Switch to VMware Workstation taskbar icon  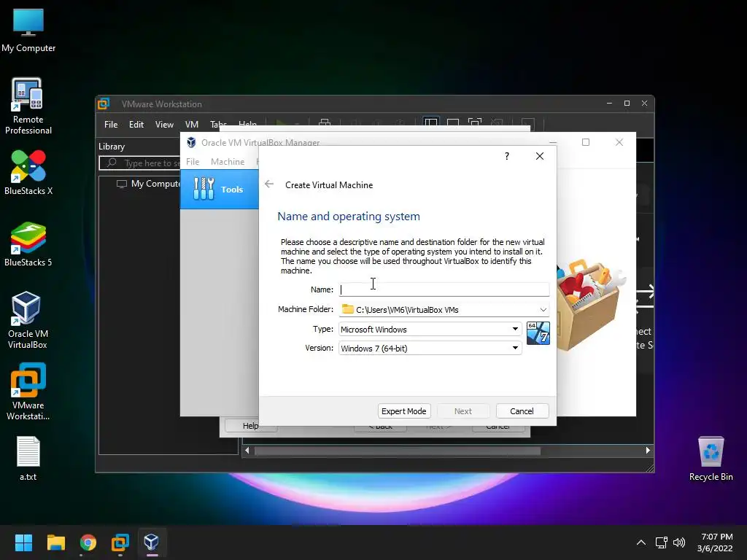point(120,542)
